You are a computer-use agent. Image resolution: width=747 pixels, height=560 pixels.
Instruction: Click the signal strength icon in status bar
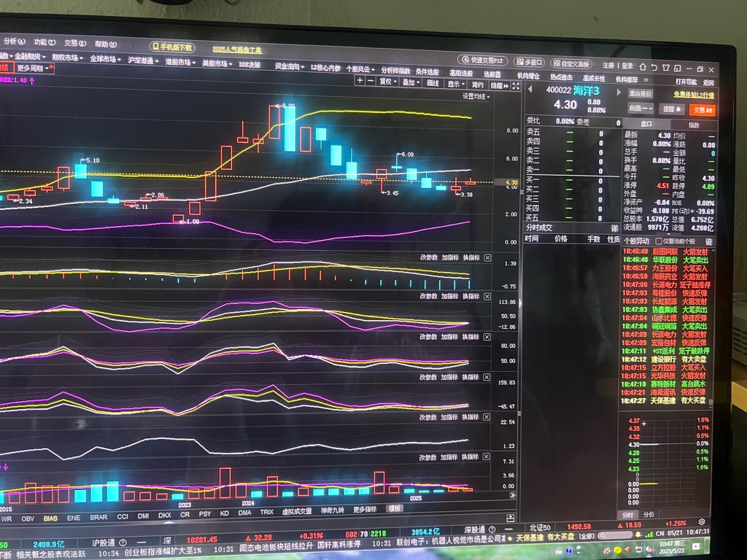[649, 534]
